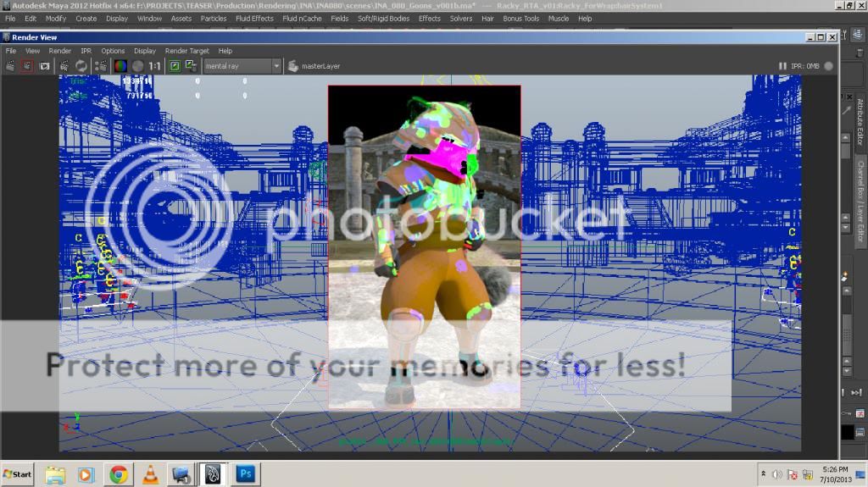
Task: Click the 1:1 real size icon
Action: click(154, 66)
